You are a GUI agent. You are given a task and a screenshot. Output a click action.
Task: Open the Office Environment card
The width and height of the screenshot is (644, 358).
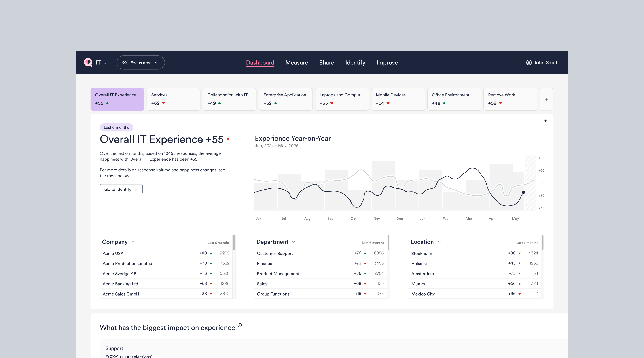coord(454,99)
